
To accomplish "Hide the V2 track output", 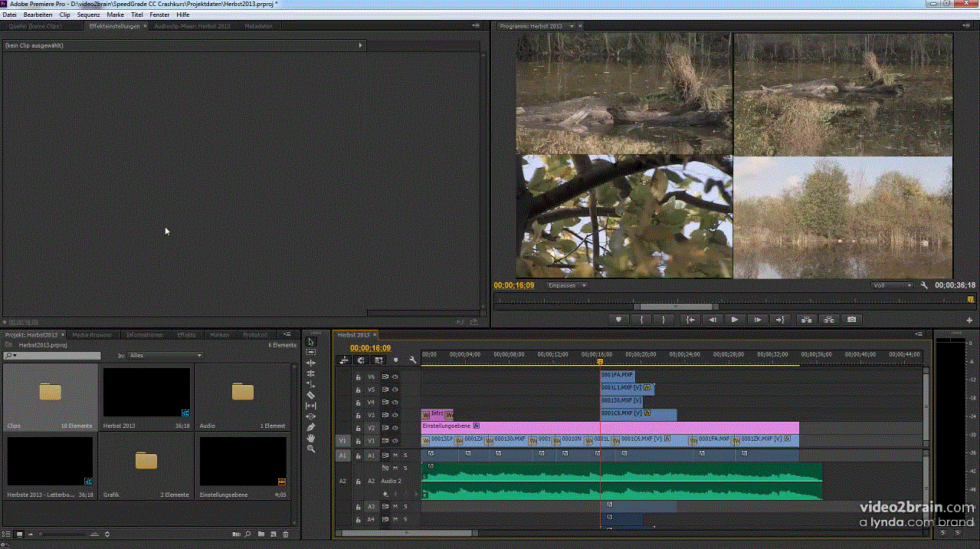I will [395, 428].
